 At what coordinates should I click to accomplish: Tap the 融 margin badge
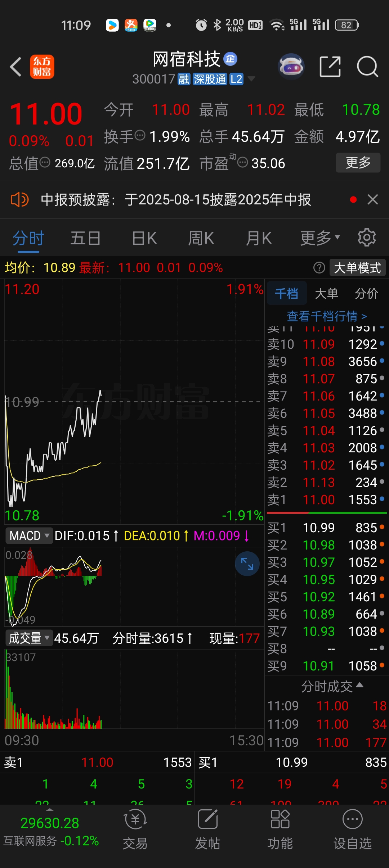tap(184, 79)
